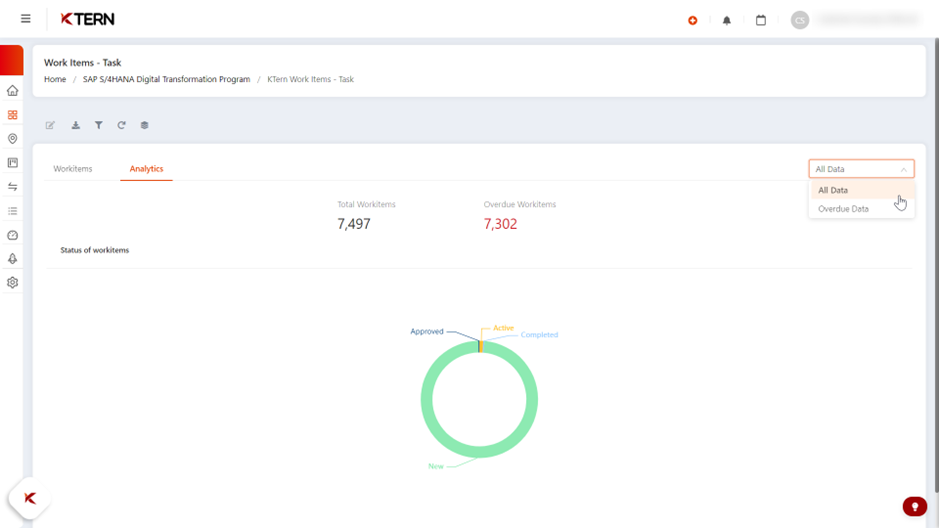The image size is (939, 528).
Task: Open notifications bell
Action: coord(726,20)
